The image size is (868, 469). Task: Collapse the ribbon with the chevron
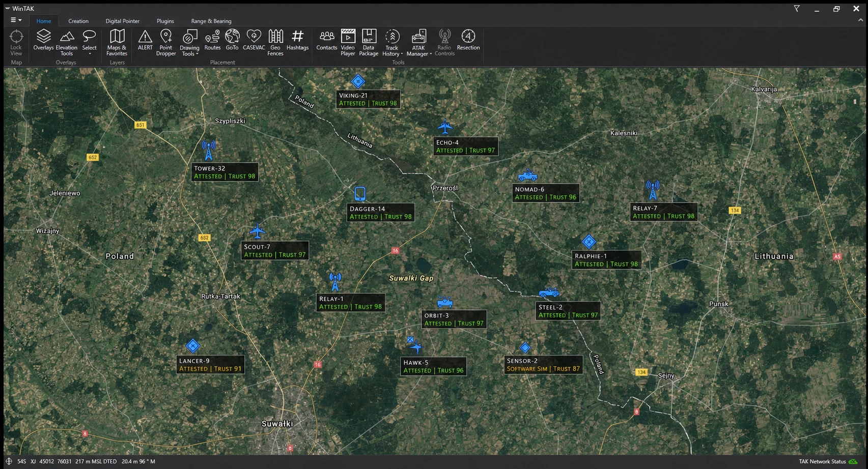tap(861, 20)
